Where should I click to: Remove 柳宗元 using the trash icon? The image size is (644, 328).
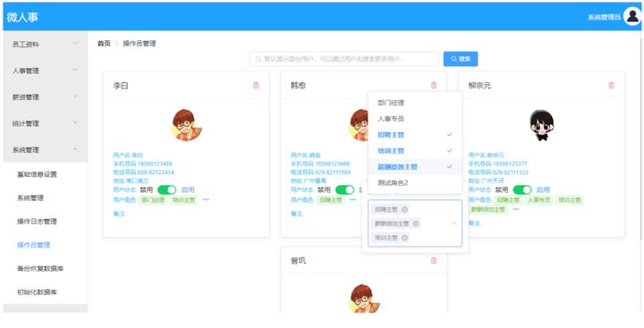(611, 86)
